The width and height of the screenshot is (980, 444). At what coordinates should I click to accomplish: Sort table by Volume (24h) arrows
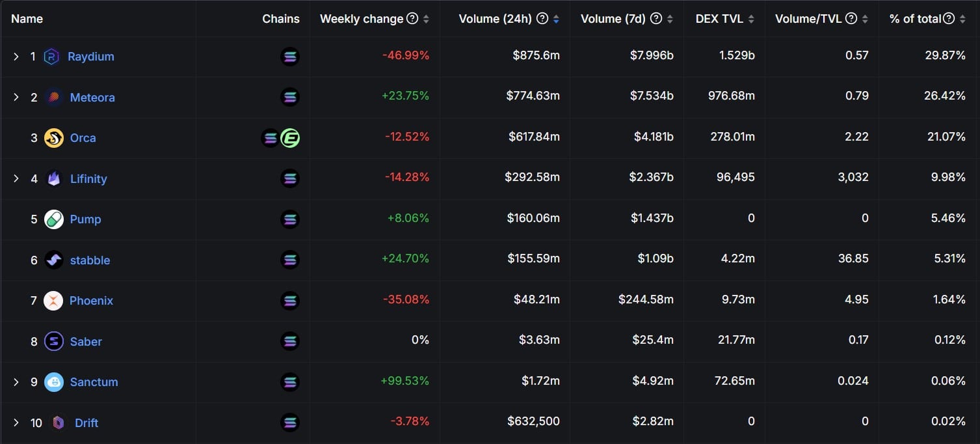pyautogui.click(x=556, y=20)
